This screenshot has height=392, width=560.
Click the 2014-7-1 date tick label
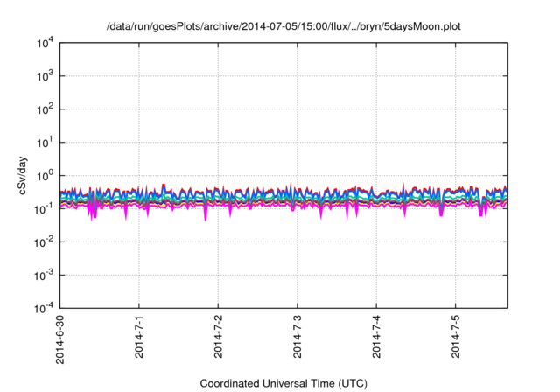tap(139, 336)
